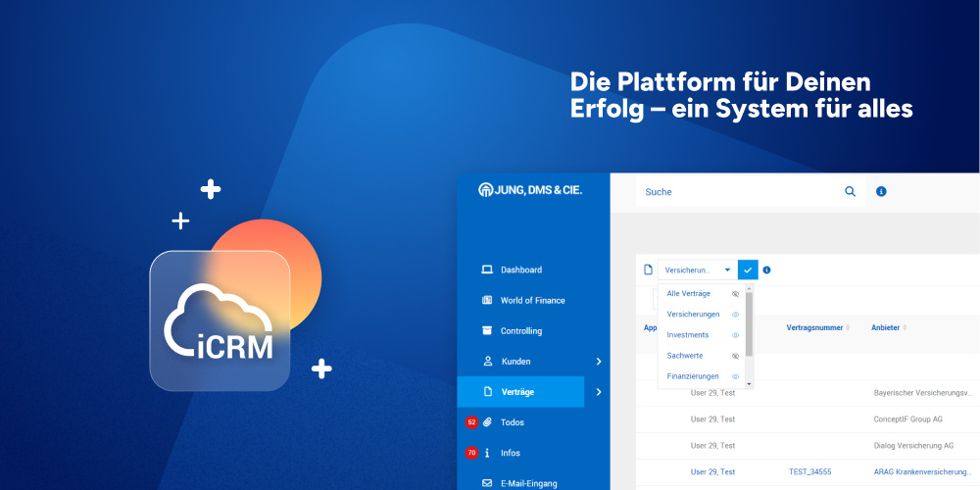Viewport: 980px width, 490px height.
Task: Click the Infos letter-i icon
Action: tap(487, 453)
